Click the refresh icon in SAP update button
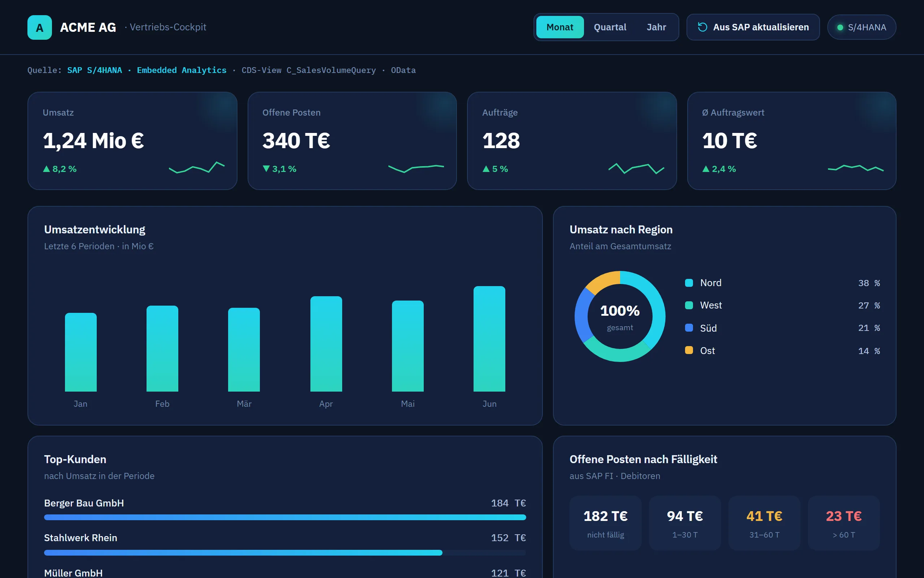The image size is (924, 578). tap(702, 27)
